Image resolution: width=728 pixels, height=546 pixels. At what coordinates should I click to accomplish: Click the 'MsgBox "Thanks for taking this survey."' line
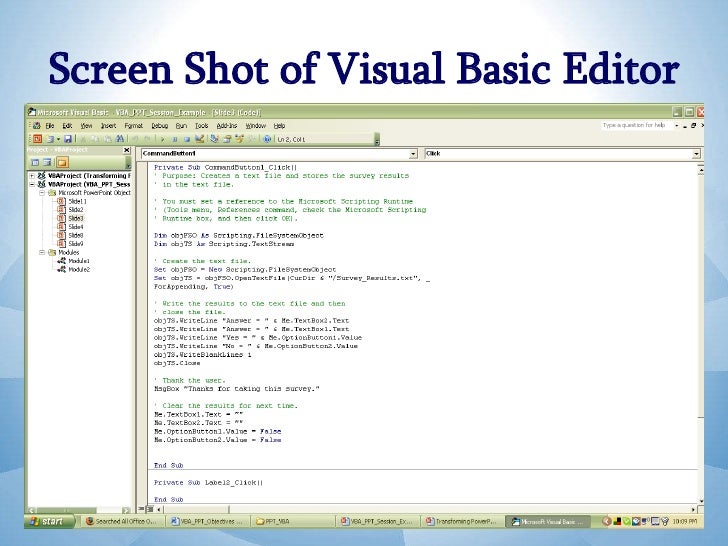237,389
